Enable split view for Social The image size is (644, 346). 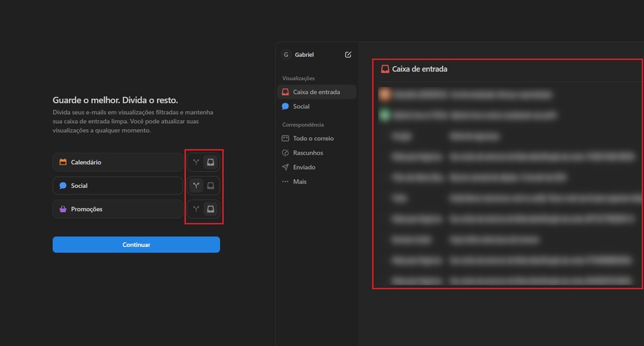coord(196,185)
